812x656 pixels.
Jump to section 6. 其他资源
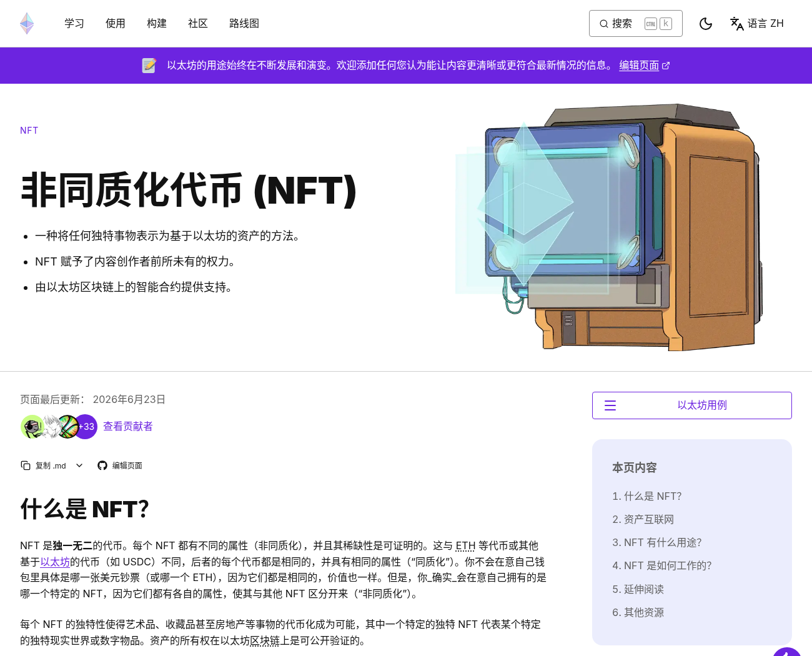(638, 612)
